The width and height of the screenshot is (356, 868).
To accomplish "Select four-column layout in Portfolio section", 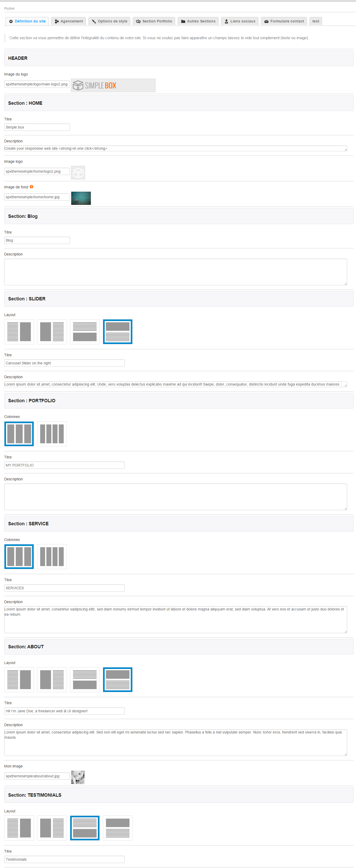I will 52,434.
